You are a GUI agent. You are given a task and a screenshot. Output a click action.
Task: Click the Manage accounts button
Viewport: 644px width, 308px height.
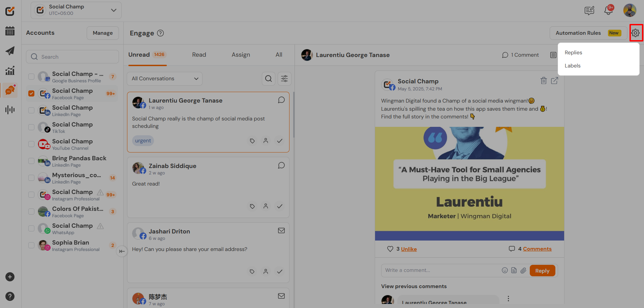pyautogui.click(x=103, y=33)
